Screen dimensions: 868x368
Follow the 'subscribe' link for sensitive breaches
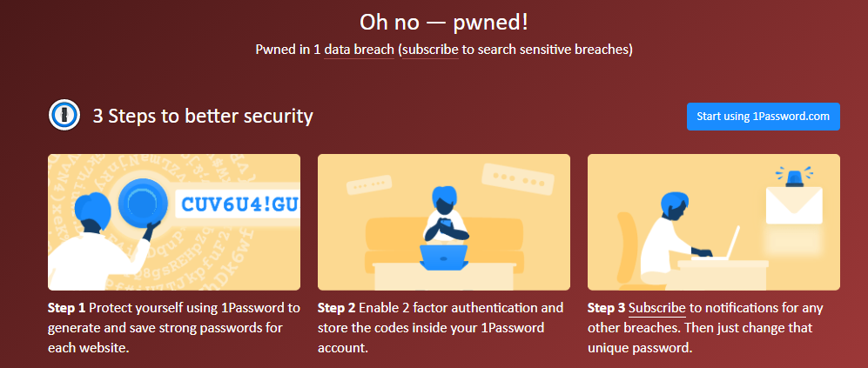(430, 50)
